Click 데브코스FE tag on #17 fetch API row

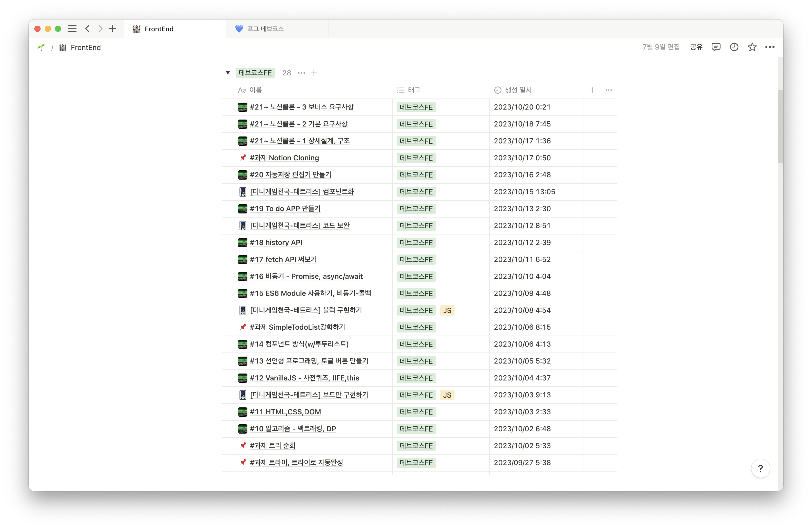click(x=416, y=260)
